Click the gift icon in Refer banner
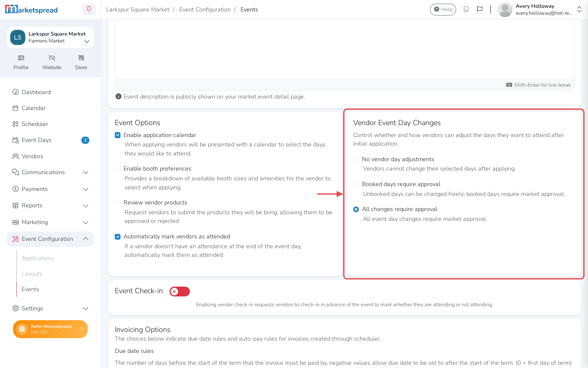 pos(22,329)
